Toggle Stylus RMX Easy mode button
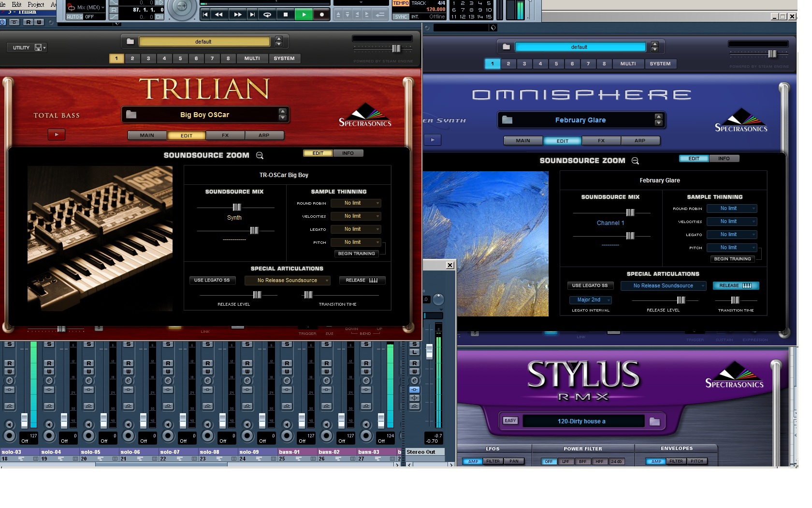Screen dimensions: 812x508 pos(510,420)
